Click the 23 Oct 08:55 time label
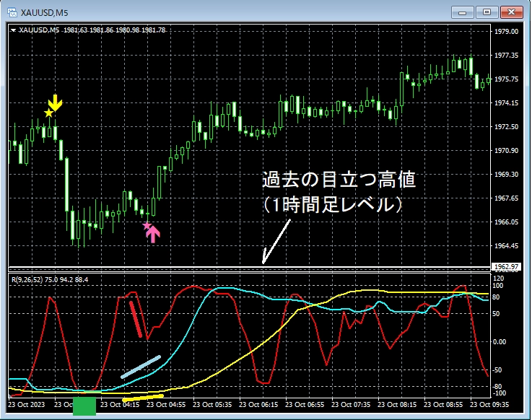This screenshot has height=420, width=532. pos(443,404)
